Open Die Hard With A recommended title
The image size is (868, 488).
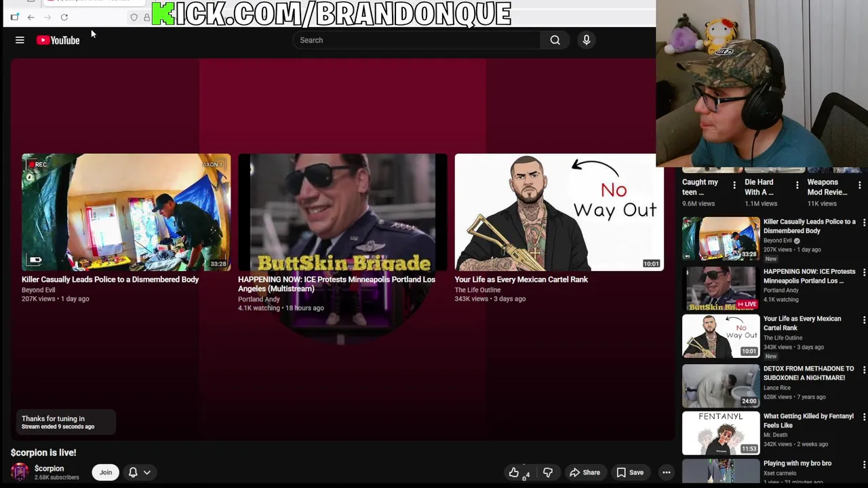tap(759, 187)
